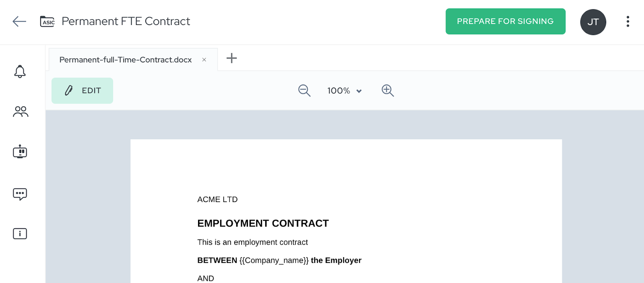Viewport: 644px width, 283px height.
Task: Click the Permanent FTE Contract title
Action: 125,21
